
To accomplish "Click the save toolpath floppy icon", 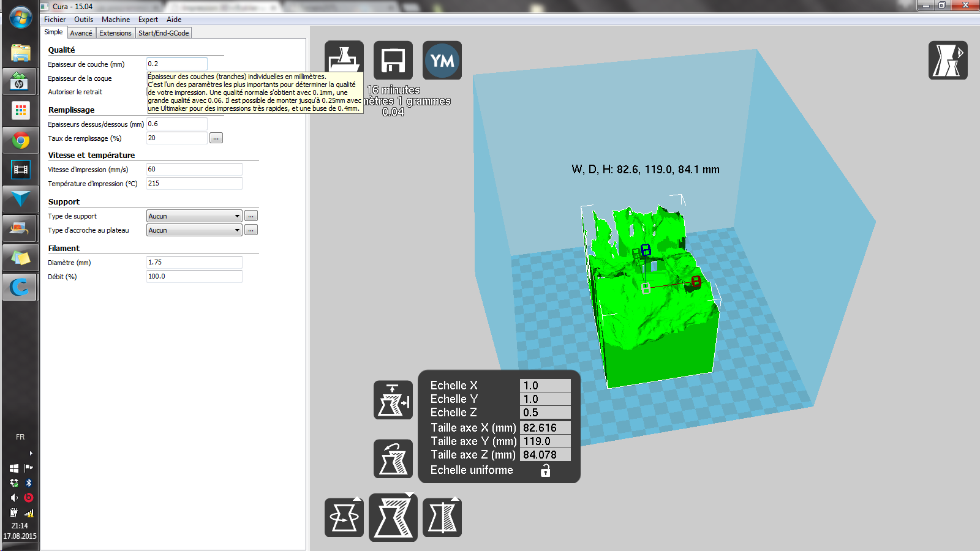I will [x=393, y=60].
